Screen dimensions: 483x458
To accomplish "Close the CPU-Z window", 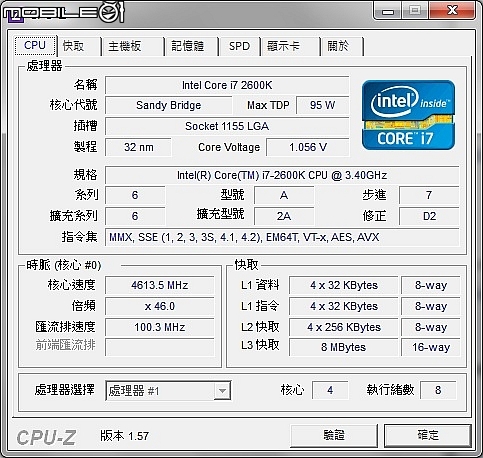I will coord(452,11).
